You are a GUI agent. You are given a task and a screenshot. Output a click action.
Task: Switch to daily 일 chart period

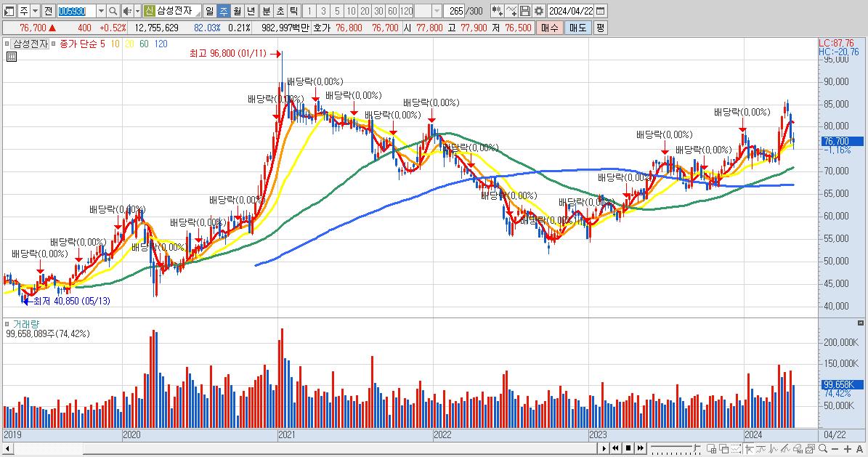(209, 10)
